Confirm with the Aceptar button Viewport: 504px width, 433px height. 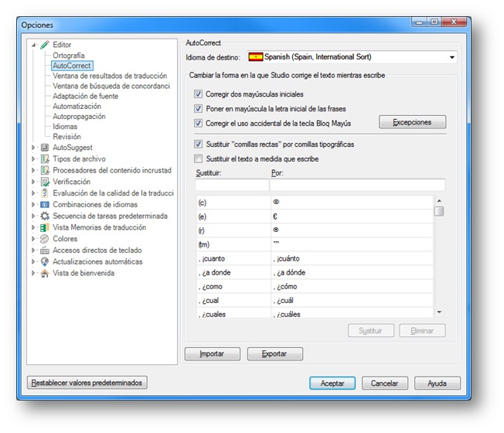332,384
